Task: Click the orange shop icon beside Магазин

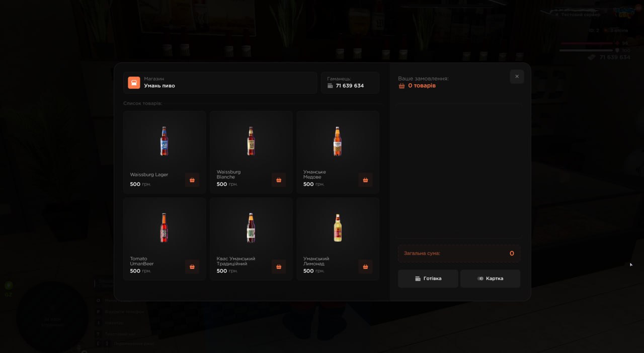Action: [x=134, y=83]
